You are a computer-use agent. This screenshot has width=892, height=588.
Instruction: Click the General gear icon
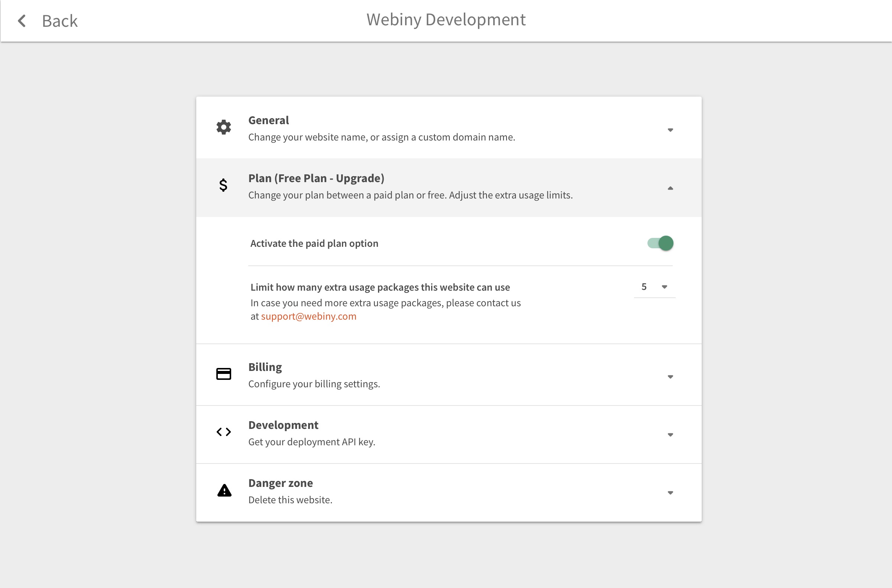click(224, 127)
